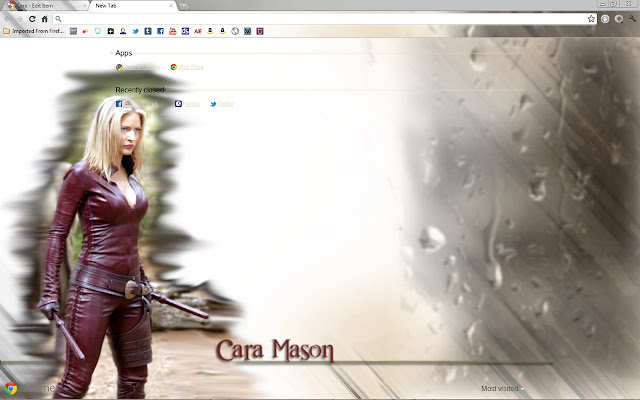Open the Twitter bird bookmark in bookmarks bar
The width and height of the screenshot is (640, 400).
(136, 31)
